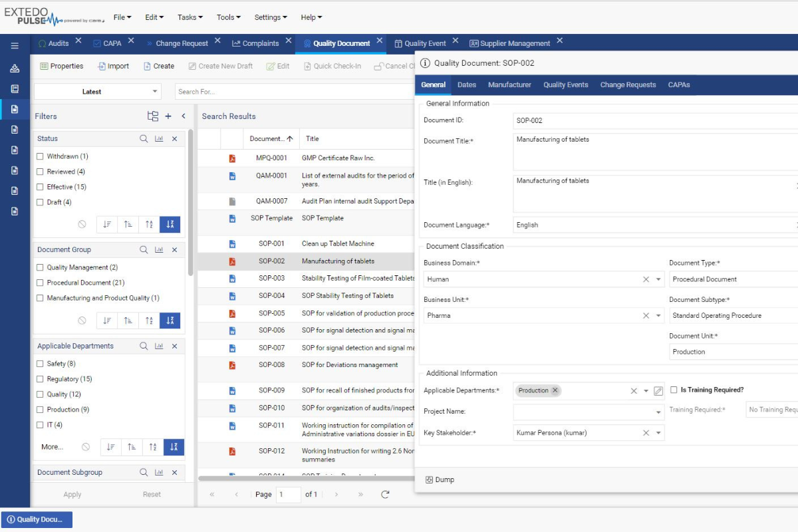The image size is (798, 532).
Task: Click the search icon in Status filter
Action: pos(144,139)
